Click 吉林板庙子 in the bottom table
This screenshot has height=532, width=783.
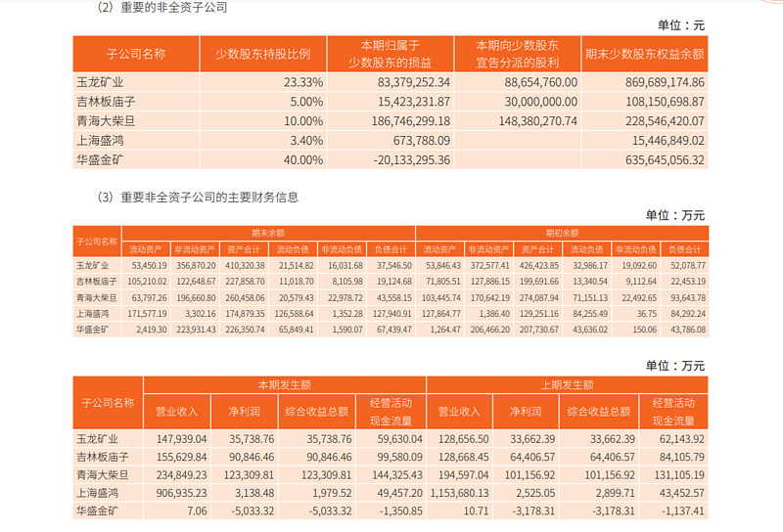click(x=103, y=457)
